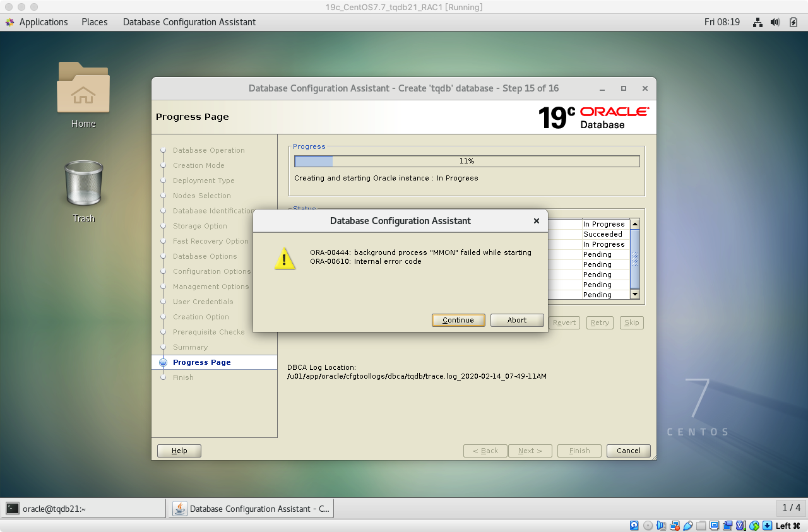
Task: Open the Places menu
Action: 95,22
